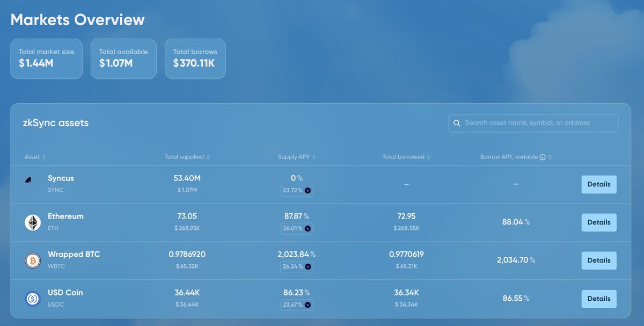Open Details for USD Coin

pyautogui.click(x=599, y=299)
